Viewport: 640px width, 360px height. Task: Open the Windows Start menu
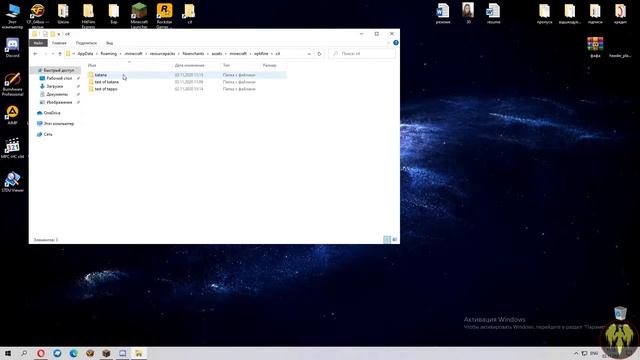7,353
